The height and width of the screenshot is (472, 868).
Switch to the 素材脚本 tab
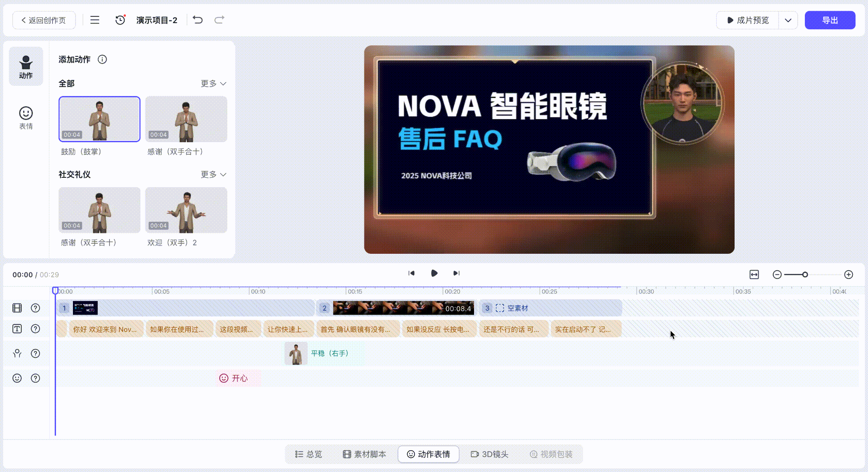[364, 454]
